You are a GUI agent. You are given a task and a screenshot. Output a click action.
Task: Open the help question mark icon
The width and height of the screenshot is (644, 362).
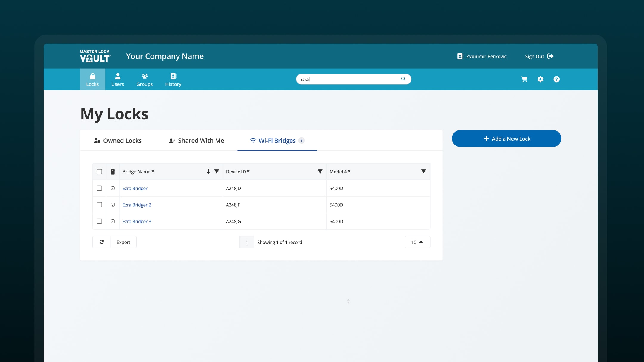(556, 79)
